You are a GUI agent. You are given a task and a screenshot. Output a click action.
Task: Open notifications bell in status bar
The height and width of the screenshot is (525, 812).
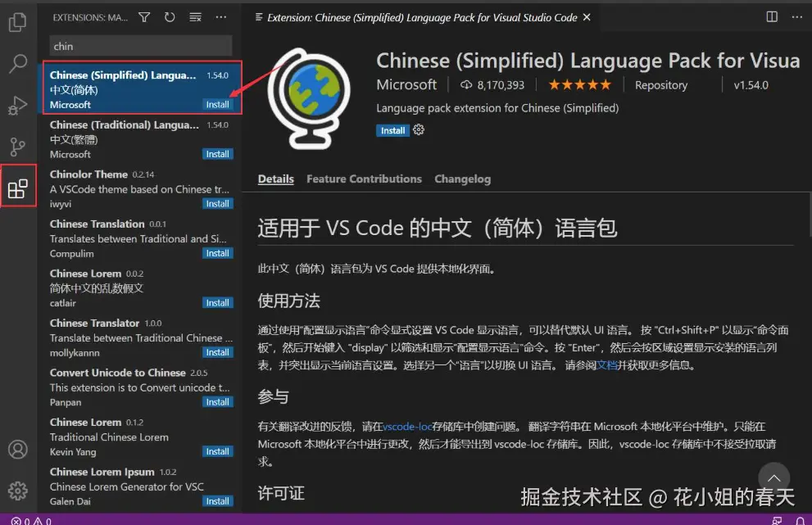point(800,520)
